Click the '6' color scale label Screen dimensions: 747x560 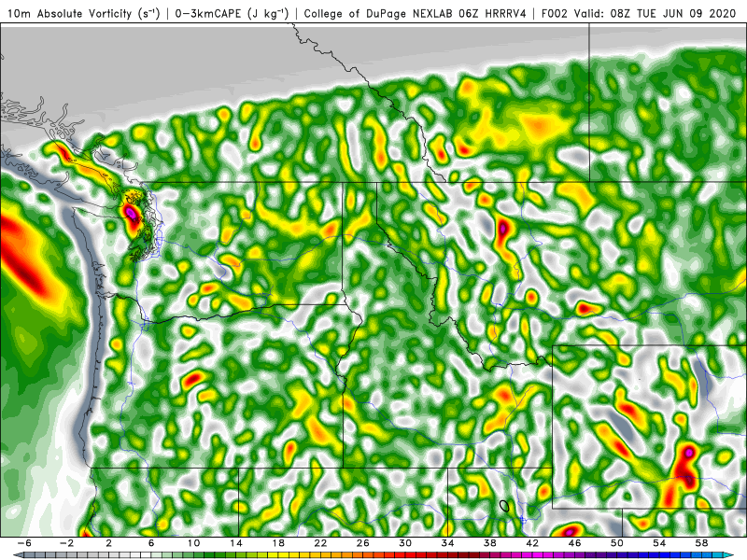(151, 543)
